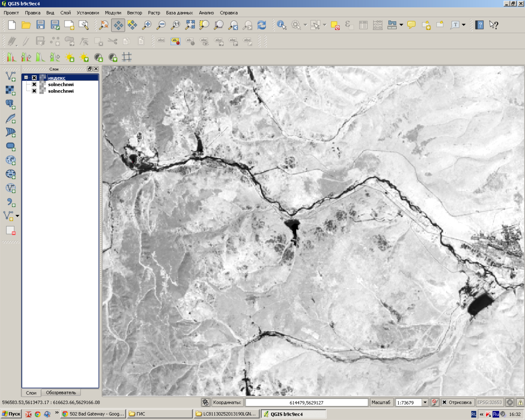
Task: Open the Модули menu
Action: (x=113, y=13)
